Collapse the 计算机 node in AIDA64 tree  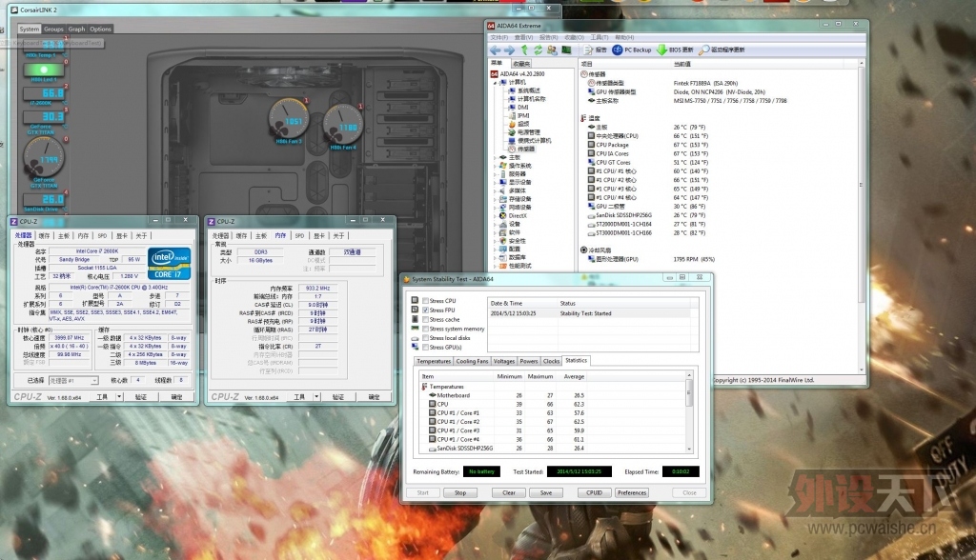(496, 82)
